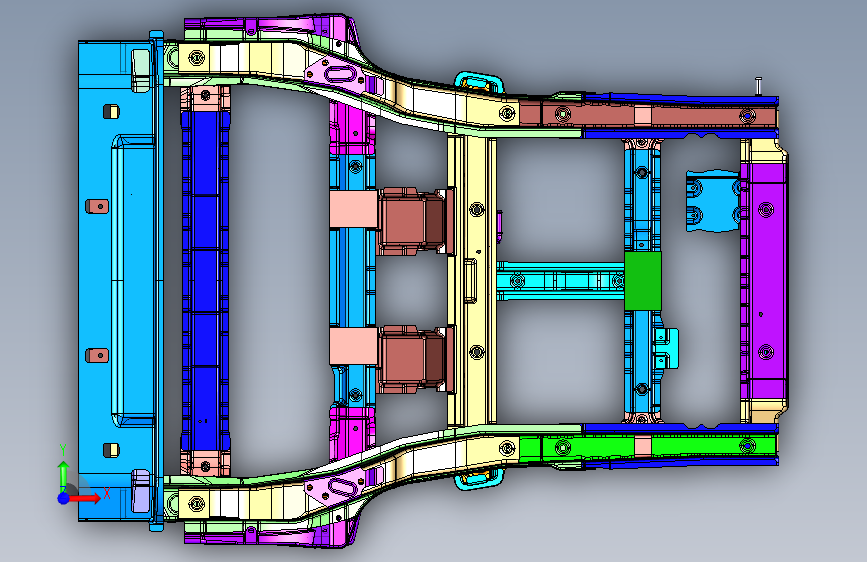Viewport: 867px width, 562px height.
Task: Select the brown upper right frame rail
Action: [648, 116]
